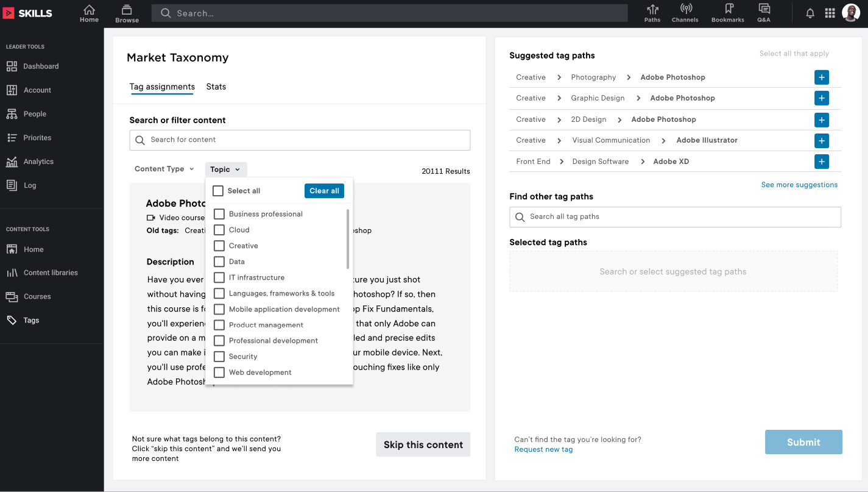
Task: Check Professional development topic
Action: click(x=219, y=341)
